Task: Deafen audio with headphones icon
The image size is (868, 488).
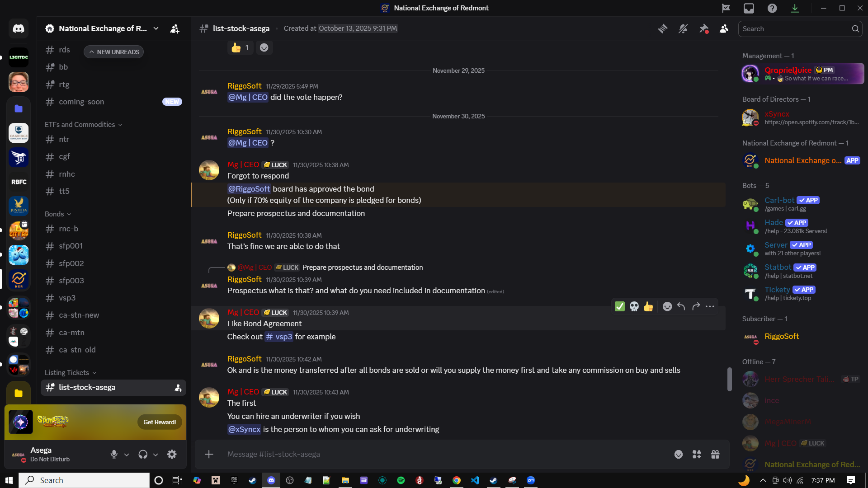Action: pos(142,454)
